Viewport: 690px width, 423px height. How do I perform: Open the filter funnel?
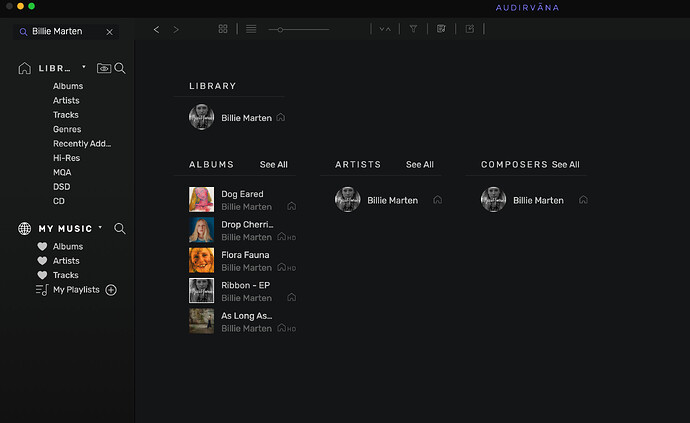tap(413, 29)
